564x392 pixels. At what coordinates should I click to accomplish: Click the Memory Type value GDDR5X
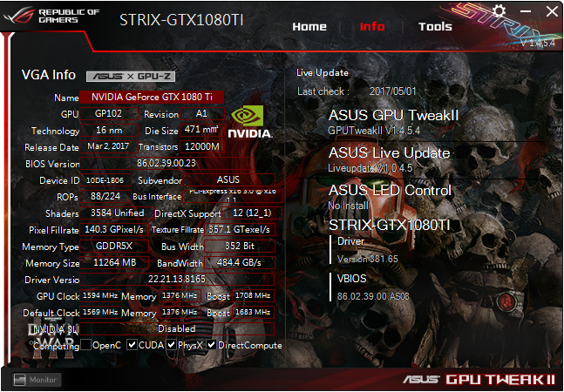point(113,246)
